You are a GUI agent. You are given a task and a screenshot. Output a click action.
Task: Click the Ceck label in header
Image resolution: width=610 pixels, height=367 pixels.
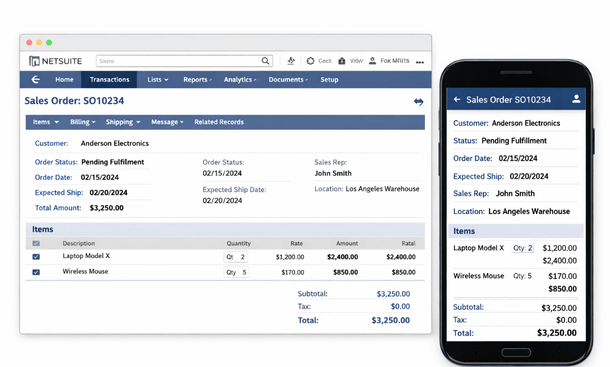pos(325,61)
